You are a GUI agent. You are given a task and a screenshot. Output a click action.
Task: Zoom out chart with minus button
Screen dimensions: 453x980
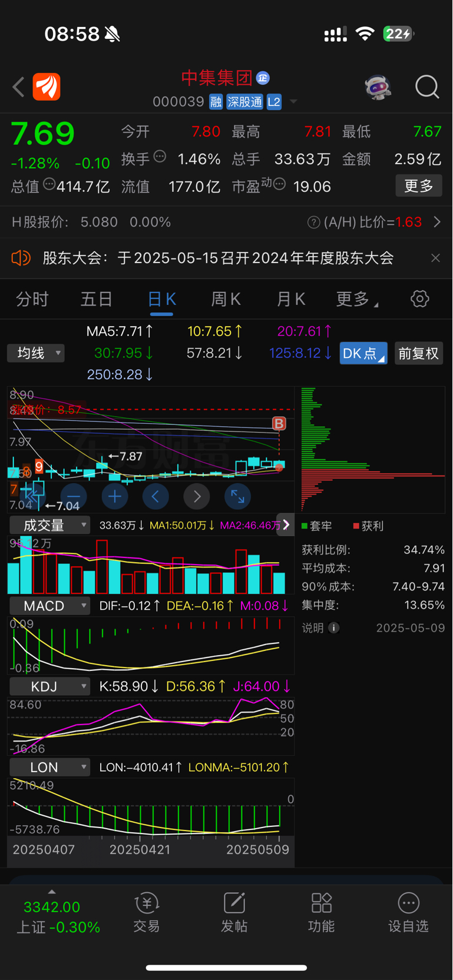click(74, 497)
